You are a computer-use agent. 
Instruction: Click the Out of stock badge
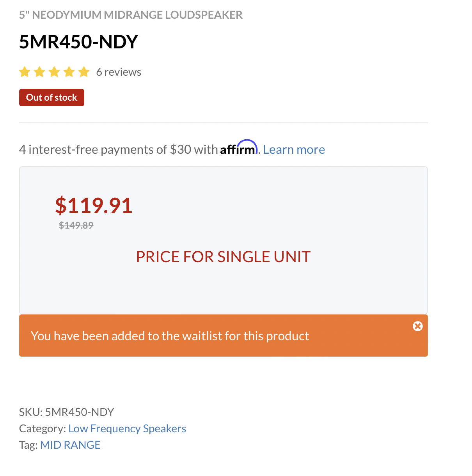51,98
